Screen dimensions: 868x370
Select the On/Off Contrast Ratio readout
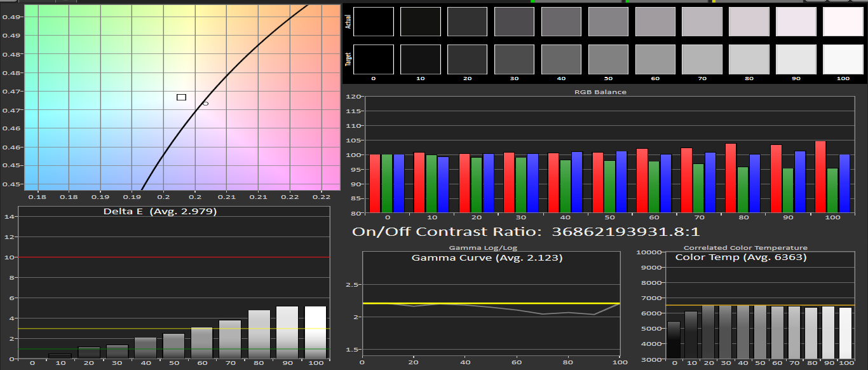tap(526, 232)
